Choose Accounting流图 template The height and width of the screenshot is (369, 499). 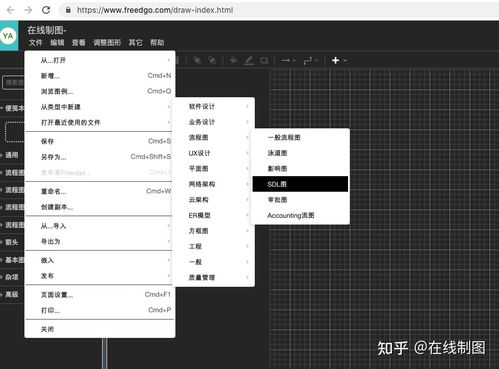[x=300, y=215]
